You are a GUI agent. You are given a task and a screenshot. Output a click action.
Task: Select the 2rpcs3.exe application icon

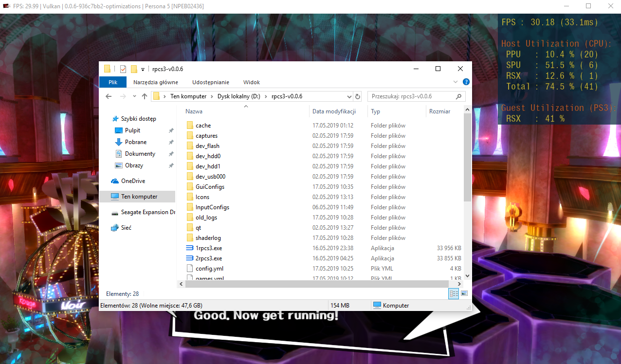(190, 258)
